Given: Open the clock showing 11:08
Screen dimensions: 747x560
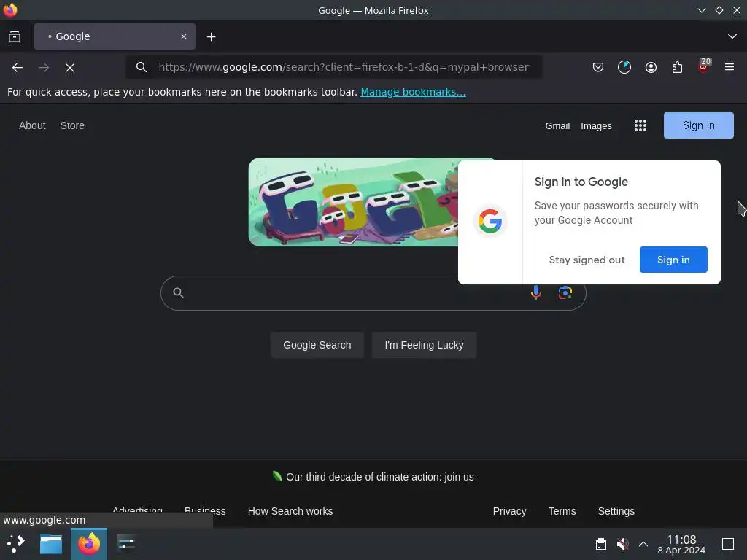Looking at the screenshot, I should click(681, 544).
